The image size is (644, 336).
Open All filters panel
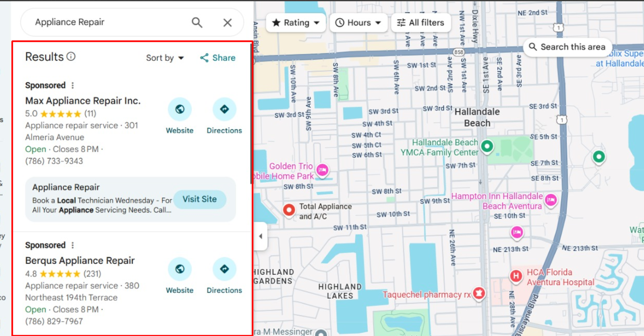pyautogui.click(x=420, y=23)
